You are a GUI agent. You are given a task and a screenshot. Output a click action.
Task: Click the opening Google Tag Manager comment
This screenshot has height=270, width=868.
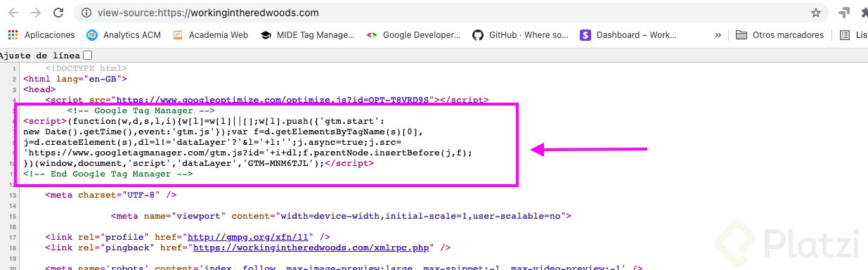[141, 110]
